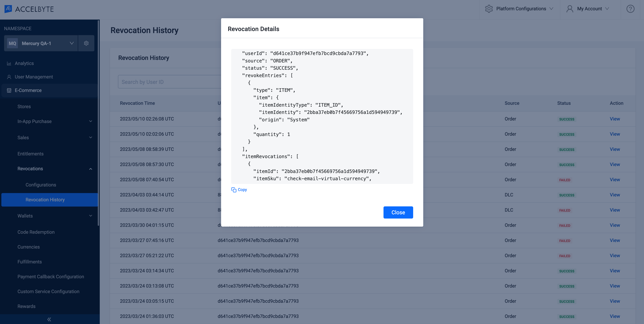View the 2023/05/10 02:26:08 revocation
644x324 pixels.
pos(615,119)
